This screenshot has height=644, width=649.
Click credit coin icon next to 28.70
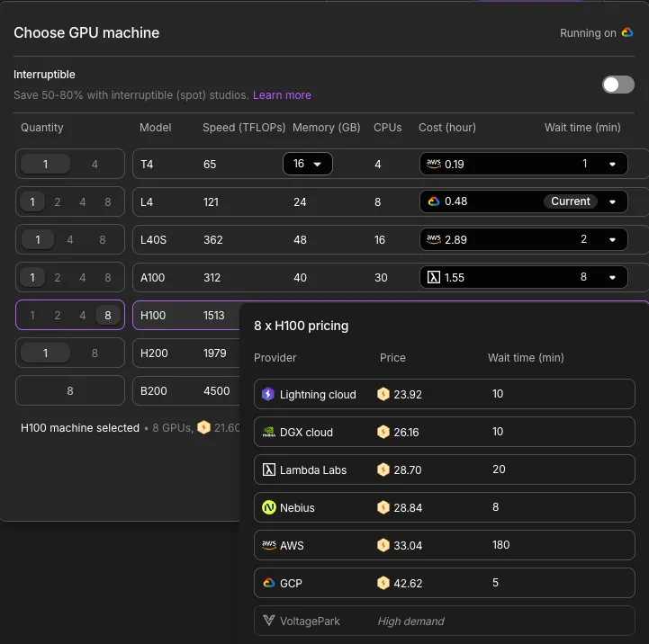383,470
